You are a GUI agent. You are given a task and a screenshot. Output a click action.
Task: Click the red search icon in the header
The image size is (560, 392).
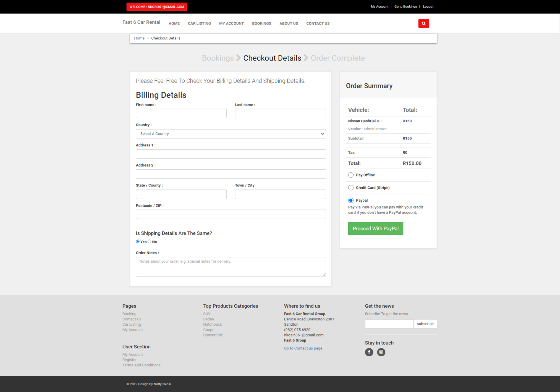point(424,23)
